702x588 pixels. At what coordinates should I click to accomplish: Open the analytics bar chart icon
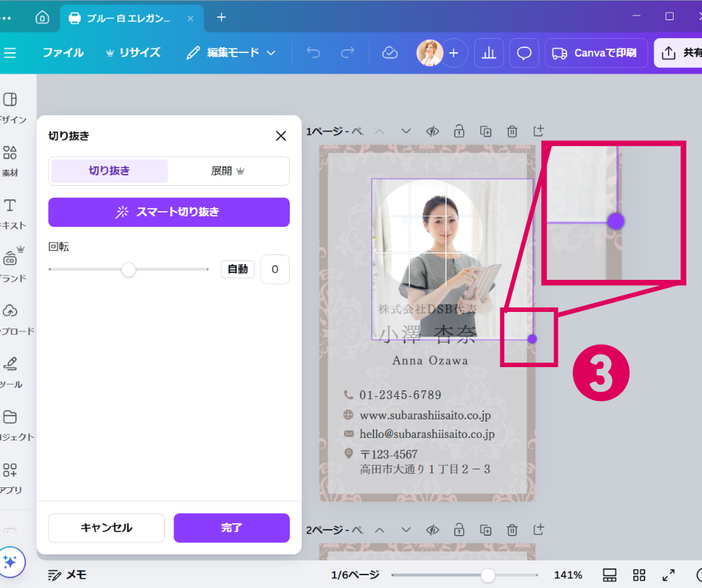tap(488, 53)
